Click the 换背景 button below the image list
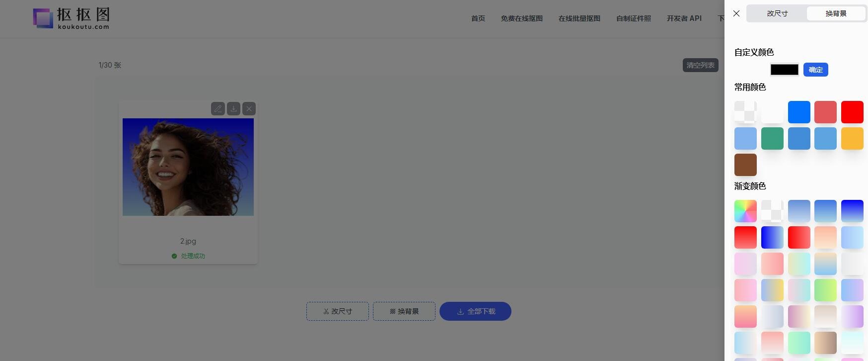This screenshot has width=868, height=361. coord(404,311)
